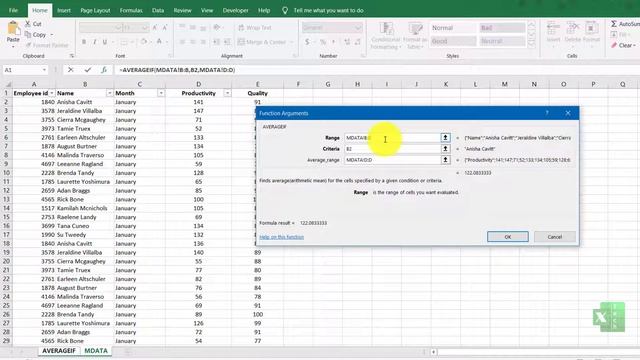Select column header D
The image size is (640, 360).
point(198,84)
